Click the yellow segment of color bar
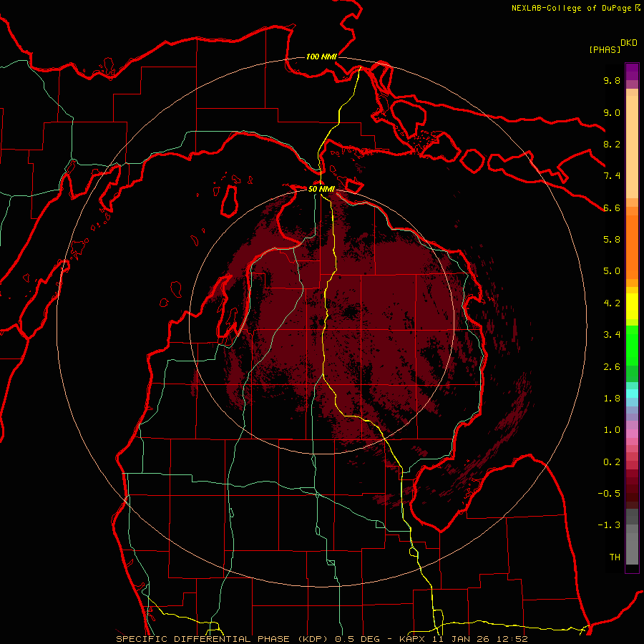This screenshot has width=644, height=644. (x=632, y=306)
